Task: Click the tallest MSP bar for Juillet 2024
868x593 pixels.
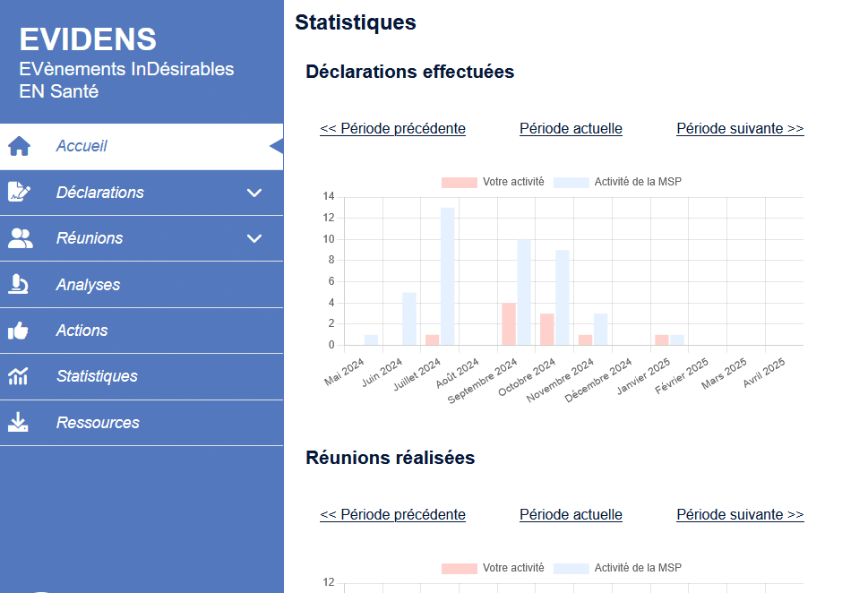Action: [447, 276]
